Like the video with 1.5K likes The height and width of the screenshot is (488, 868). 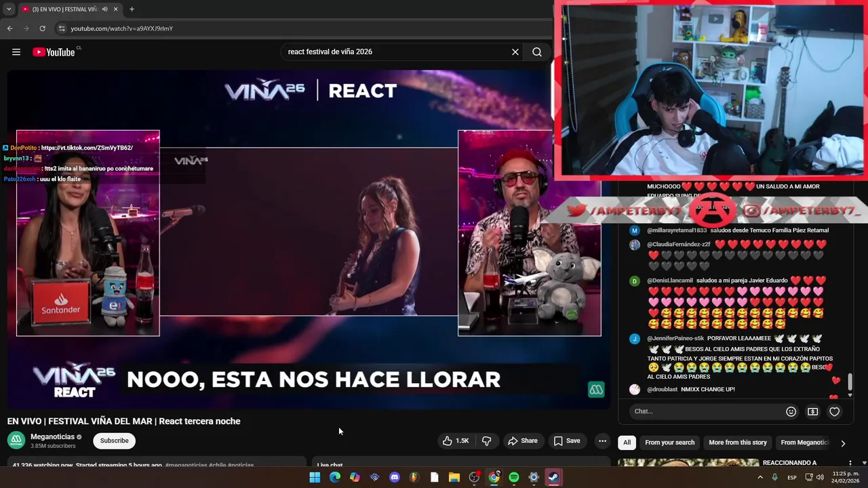[456, 441]
